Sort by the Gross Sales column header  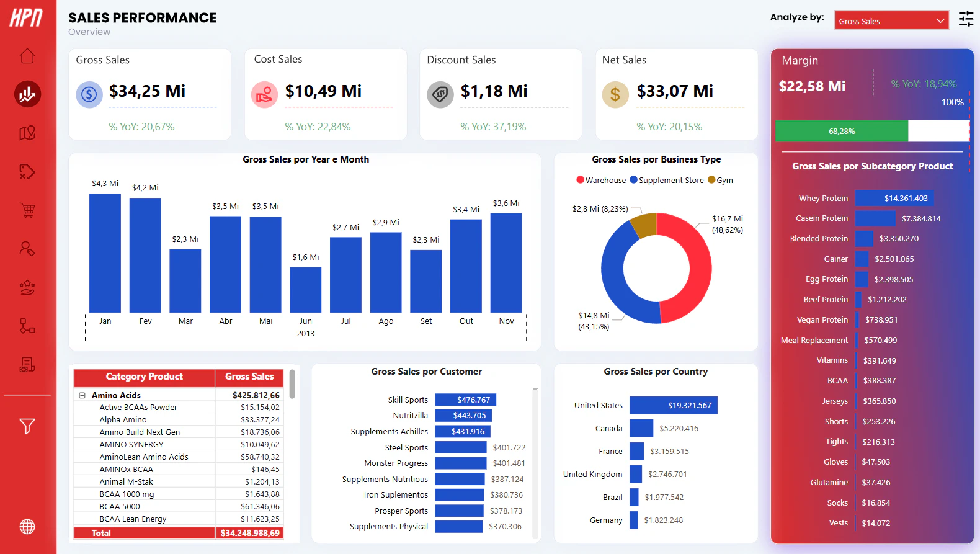tap(249, 377)
